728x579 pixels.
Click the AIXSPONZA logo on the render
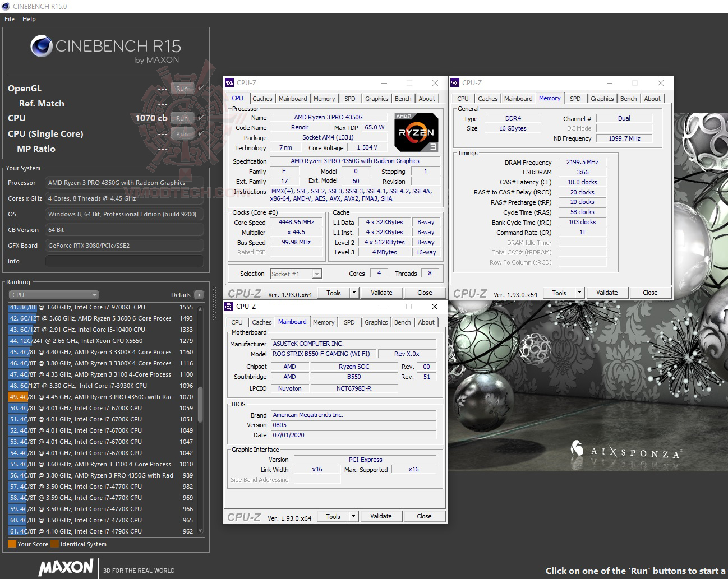coord(626,449)
